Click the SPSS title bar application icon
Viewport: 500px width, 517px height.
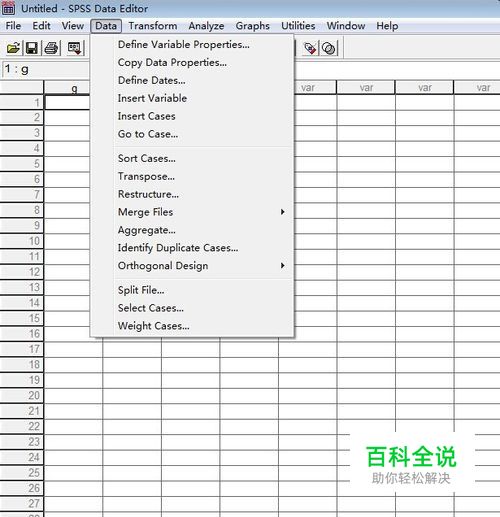(8, 8)
